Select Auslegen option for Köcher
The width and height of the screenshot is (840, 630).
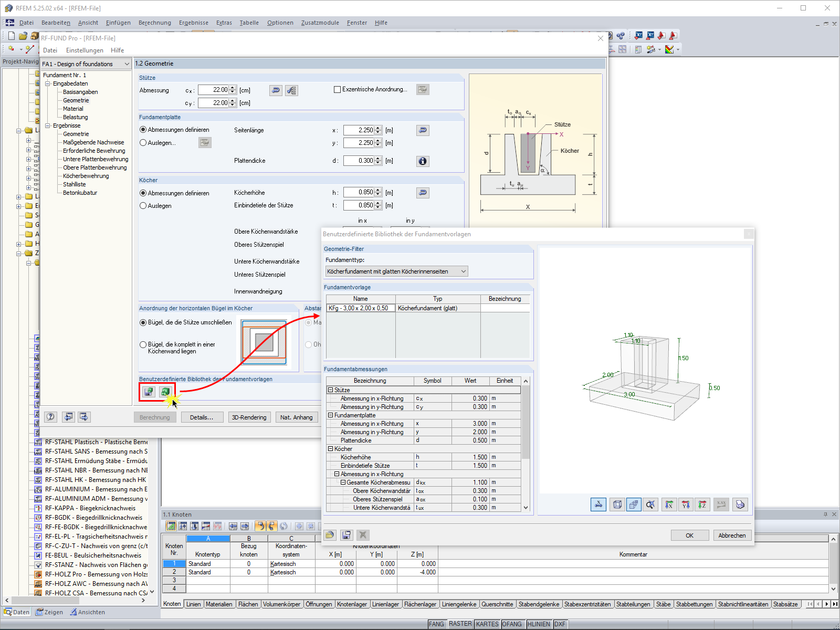pyautogui.click(x=143, y=206)
